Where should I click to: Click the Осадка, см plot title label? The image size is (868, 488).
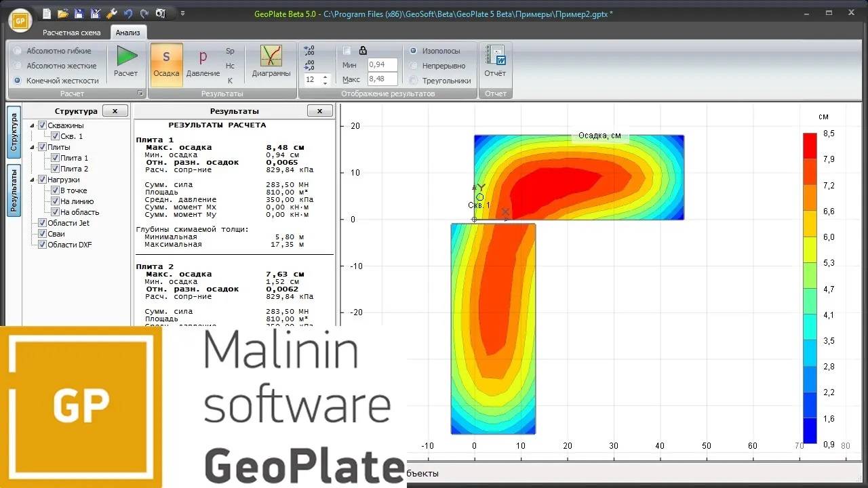point(599,136)
